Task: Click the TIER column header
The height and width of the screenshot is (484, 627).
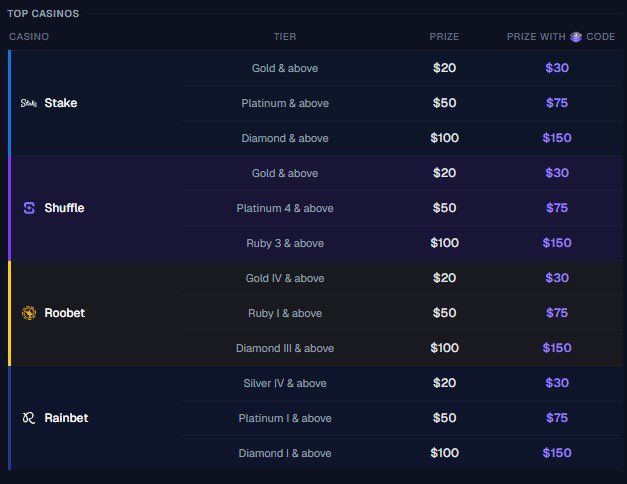Action: [285, 37]
